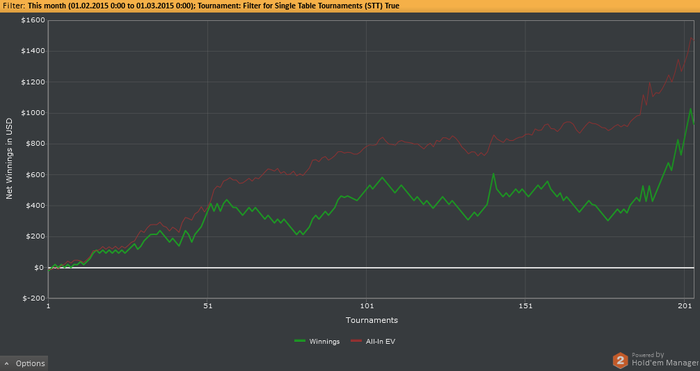Click the tournament 51 x-axis label
Image resolution: width=700 pixels, height=371 pixels.
click(x=207, y=306)
